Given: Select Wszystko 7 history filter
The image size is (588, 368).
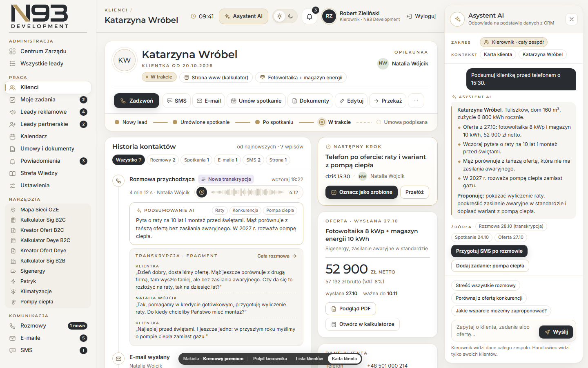Looking at the screenshot, I should (x=128, y=160).
